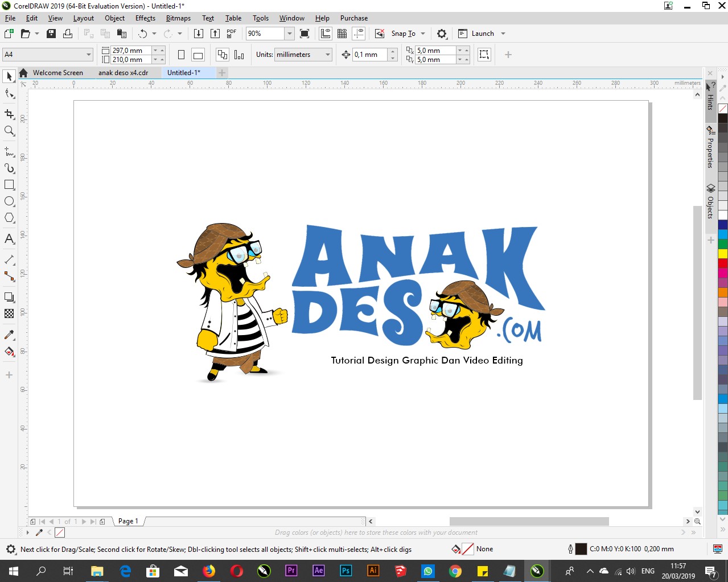Select the Connector tool
The image size is (728, 582).
[x=9, y=276]
